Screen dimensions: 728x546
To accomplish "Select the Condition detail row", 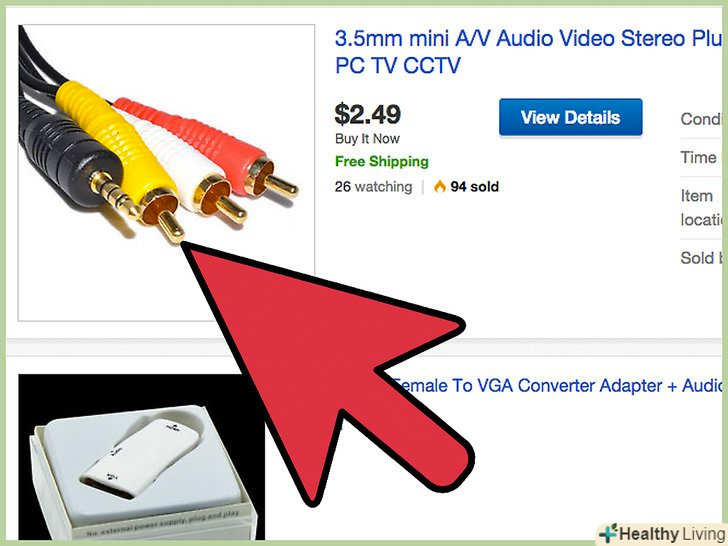I will pyautogui.click(x=701, y=119).
